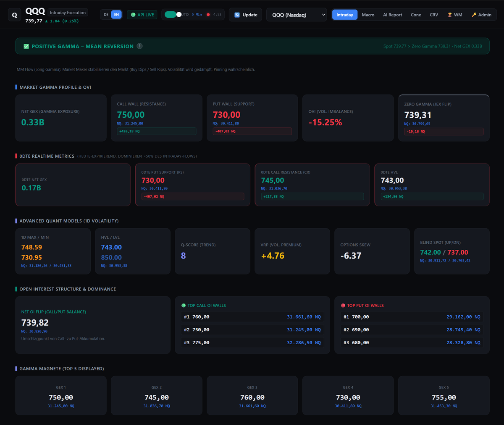Click the Blind Spot up value 742.00
Screen dimensions: 504x425
click(x=430, y=252)
